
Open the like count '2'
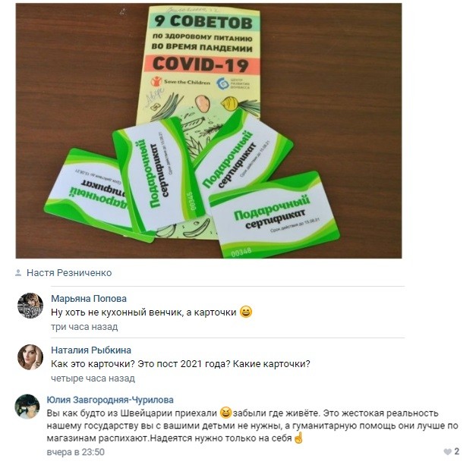coord(456,451)
